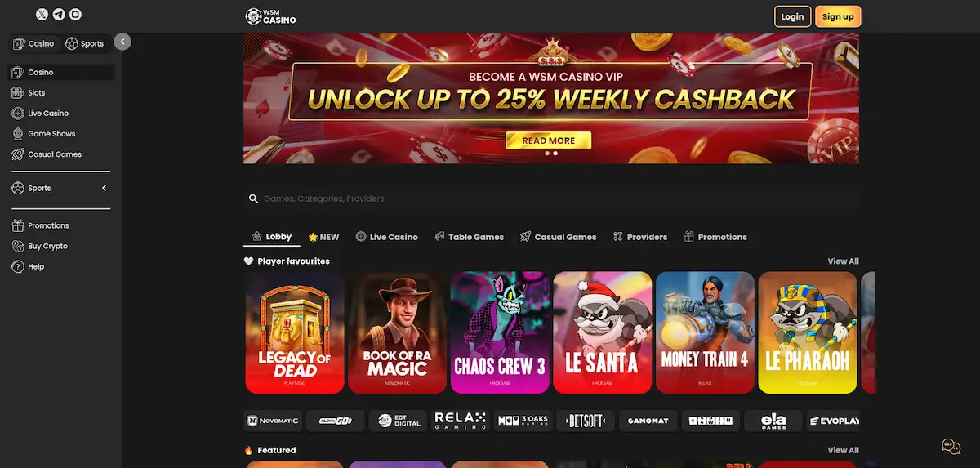The height and width of the screenshot is (468, 980).
Task: Expand the Sports section chevron
Action: tap(104, 189)
